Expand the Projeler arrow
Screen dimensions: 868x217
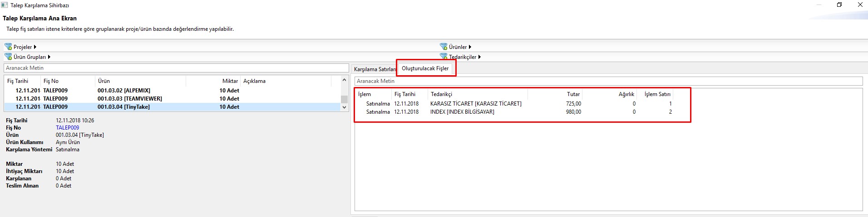click(35, 47)
